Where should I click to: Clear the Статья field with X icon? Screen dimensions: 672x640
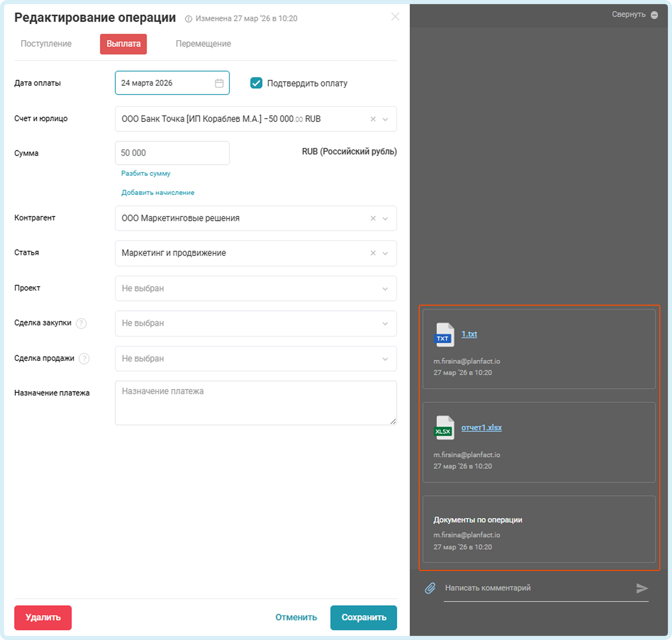pos(373,253)
